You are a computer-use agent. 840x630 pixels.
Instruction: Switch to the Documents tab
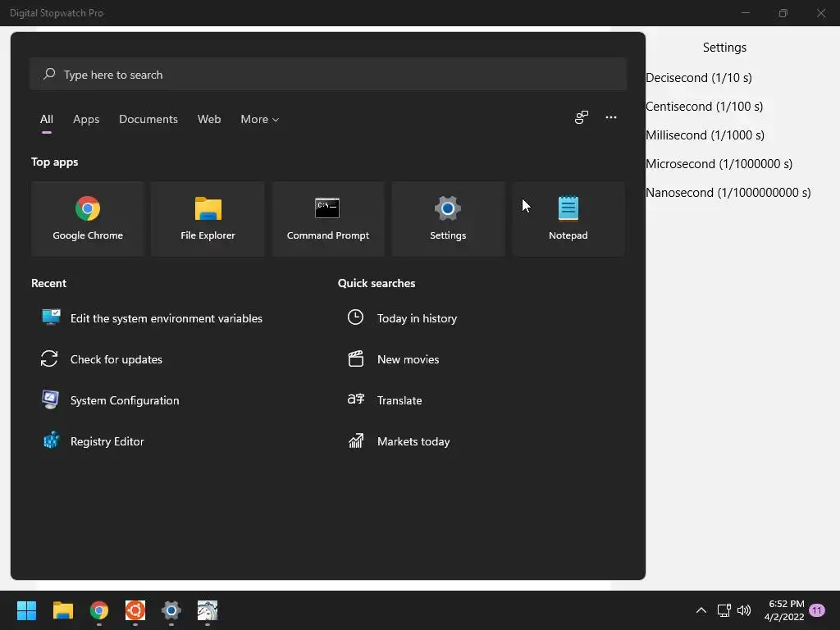coord(148,119)
